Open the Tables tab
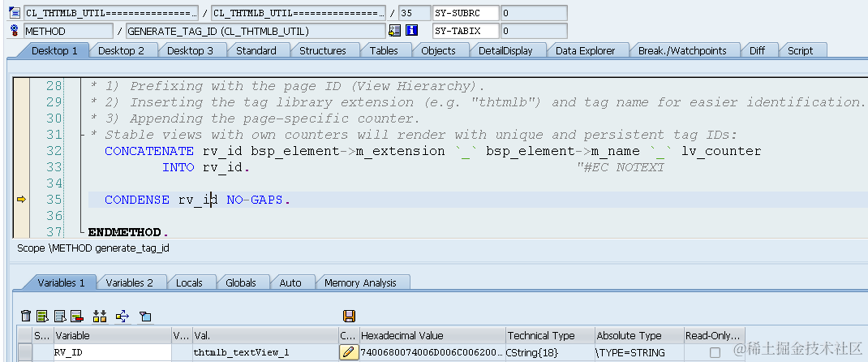This screenshot has height=362, width=868. tap(384, 50)
